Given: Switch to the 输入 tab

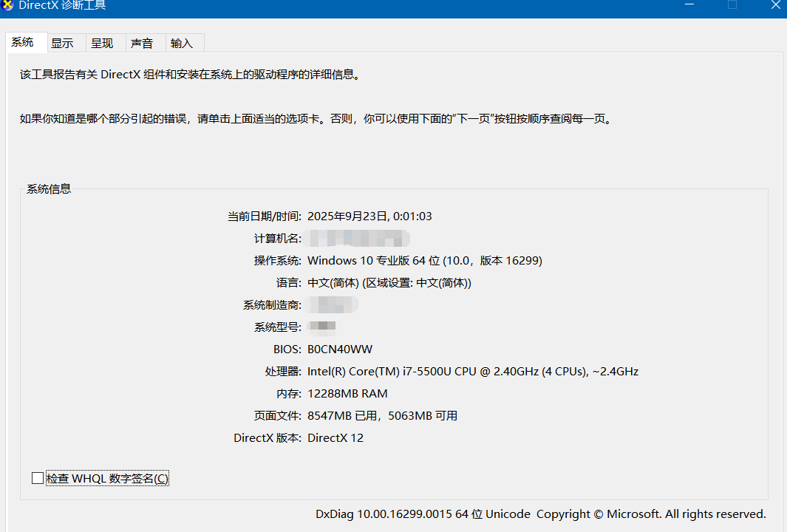Looking at the screenshot, I should [181, 42].
